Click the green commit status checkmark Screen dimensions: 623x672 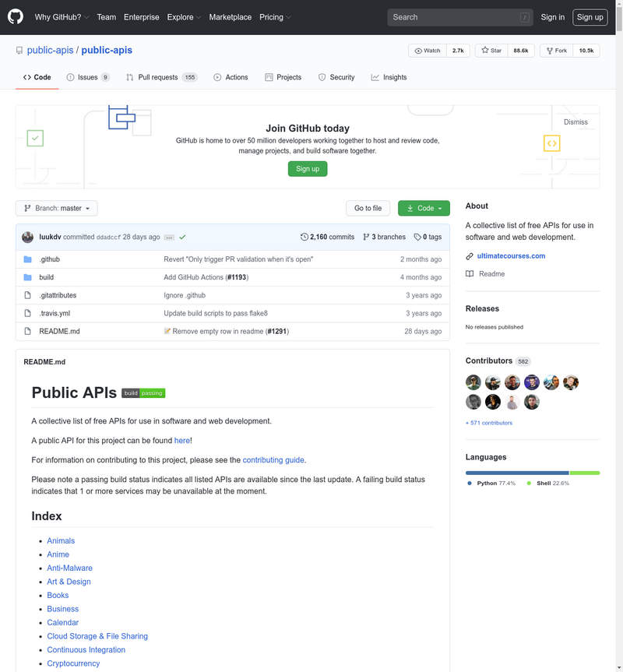182,237
